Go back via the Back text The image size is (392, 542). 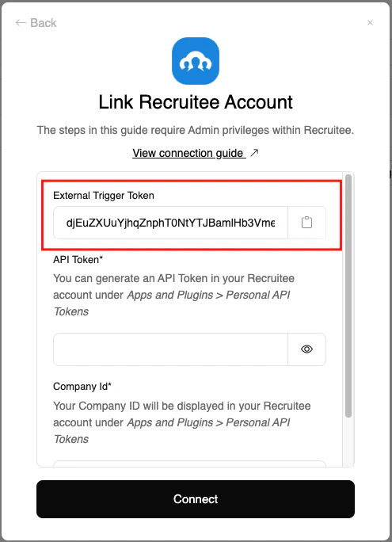(x=44, y=23)
